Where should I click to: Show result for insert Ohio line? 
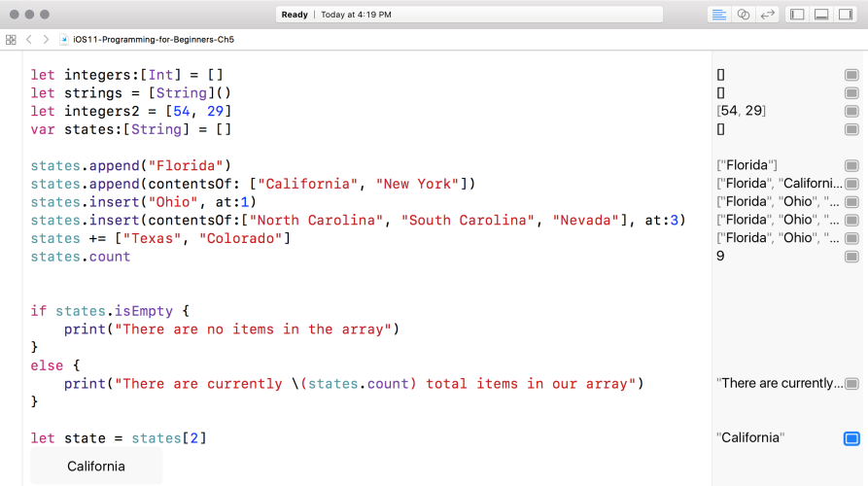coord(851,202)
